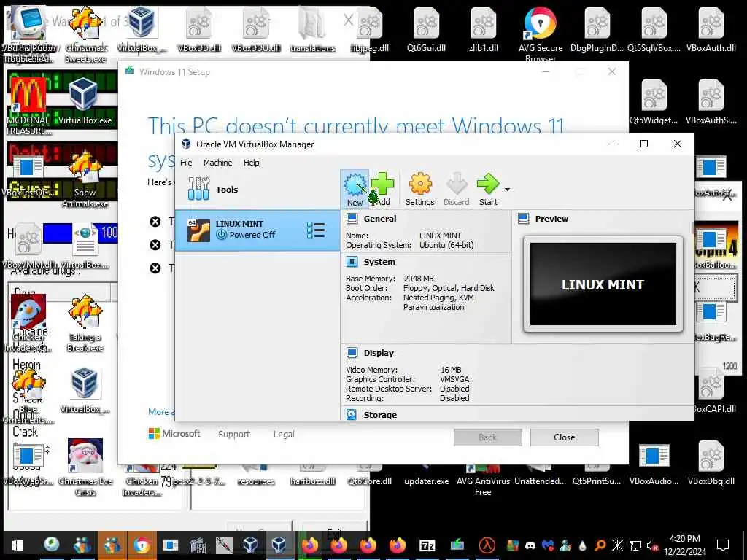Click the Discard toolbar icon
Screen dimensions: 747x560
457,189
